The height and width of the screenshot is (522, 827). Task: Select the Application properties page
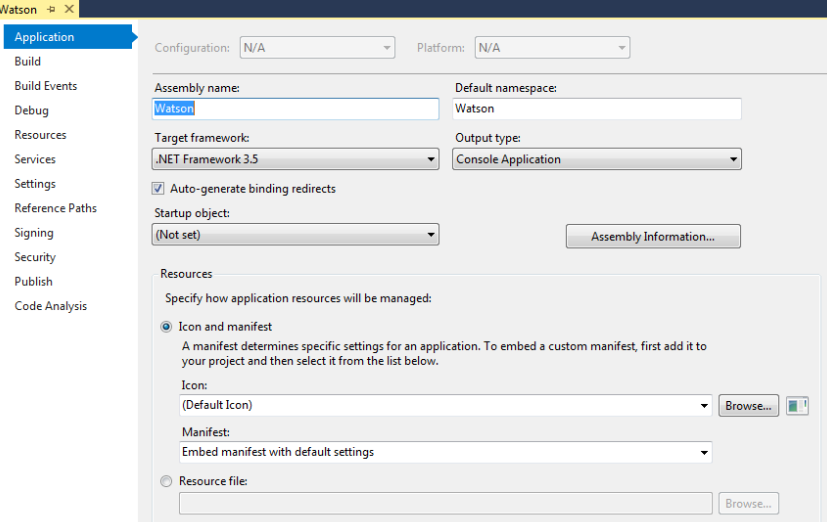point(69,37)
